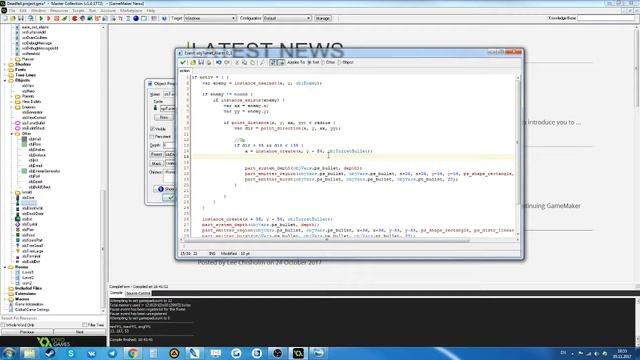Open Steam from the Windows taskbar
This screenshot has height=360, width=640.
[x=50, y=353]
